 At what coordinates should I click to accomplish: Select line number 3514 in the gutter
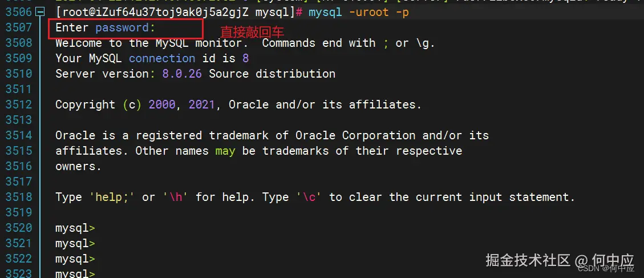(x=18, y=135)
